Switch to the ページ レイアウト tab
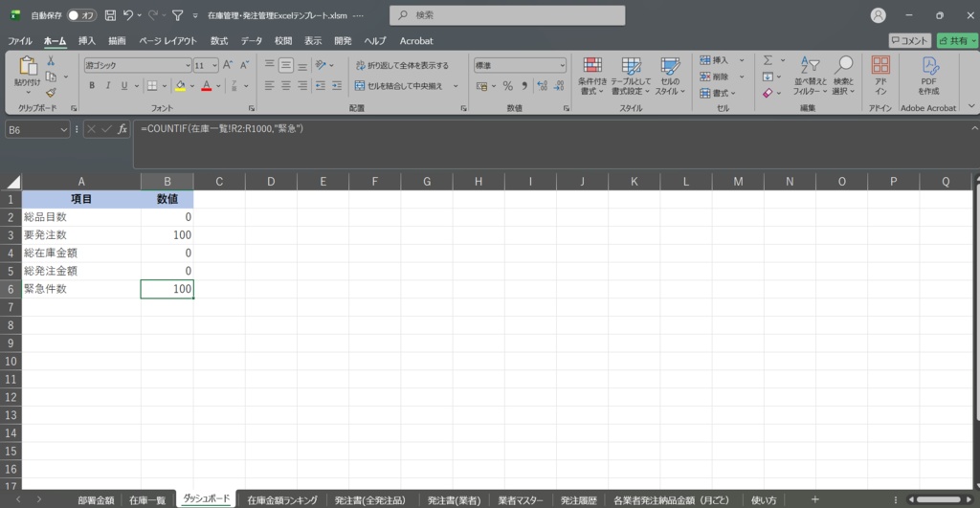 [167, 41]
